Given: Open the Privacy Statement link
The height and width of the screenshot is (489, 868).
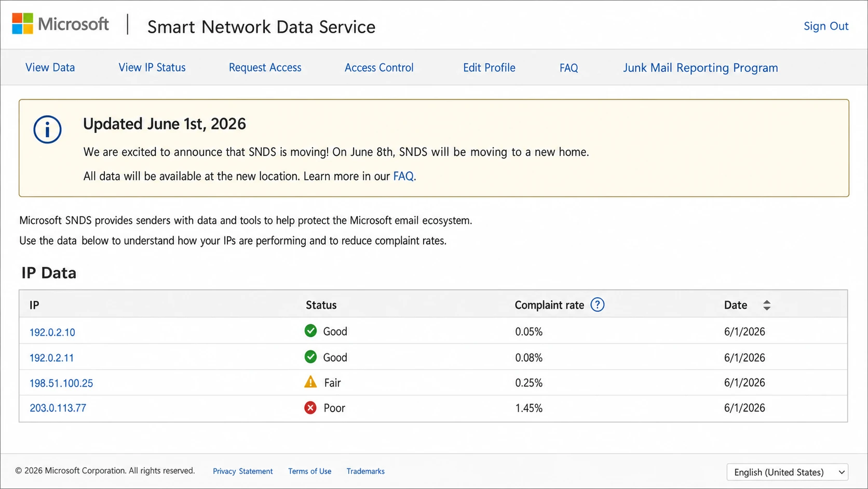Looking at the screenshot, I should [242, 471].
